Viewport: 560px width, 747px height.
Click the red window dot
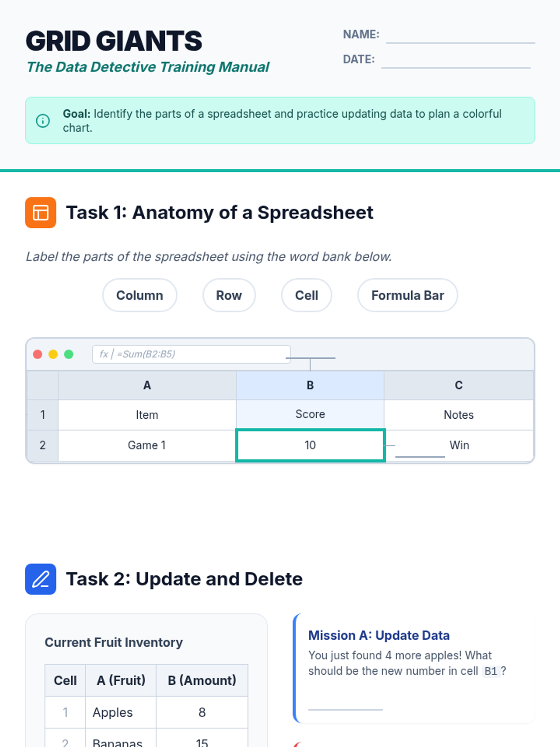tap(38, 354)
